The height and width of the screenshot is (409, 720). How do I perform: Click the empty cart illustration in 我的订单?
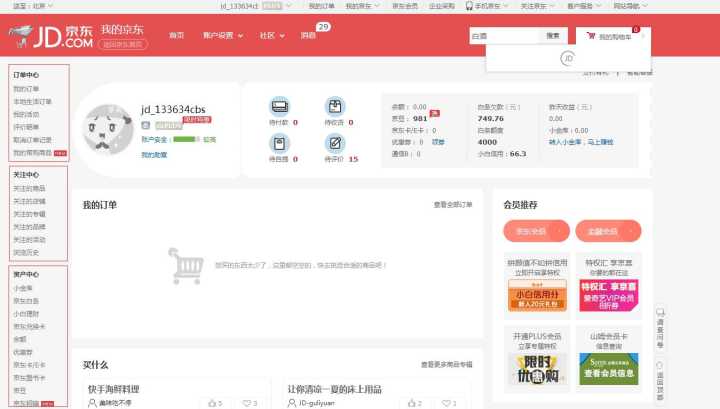186,266
